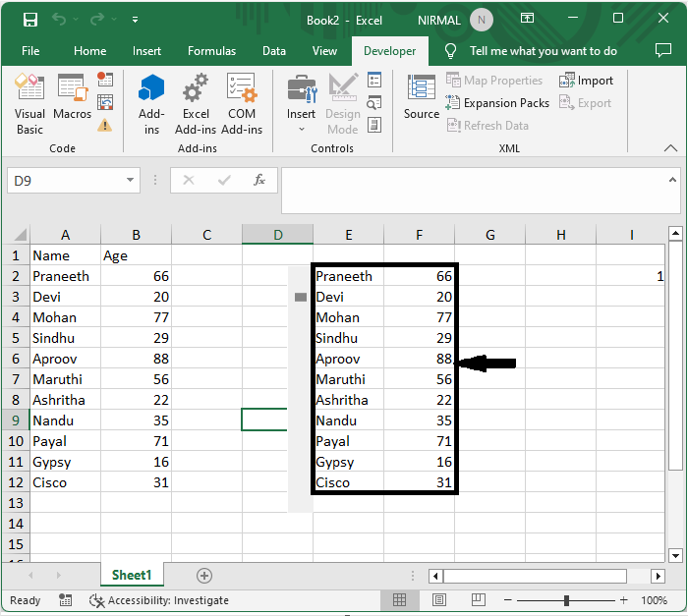Click the Record Macro icon
Image resolution: width=688 pixels, height=616 pixels.
tap(105, 80)
